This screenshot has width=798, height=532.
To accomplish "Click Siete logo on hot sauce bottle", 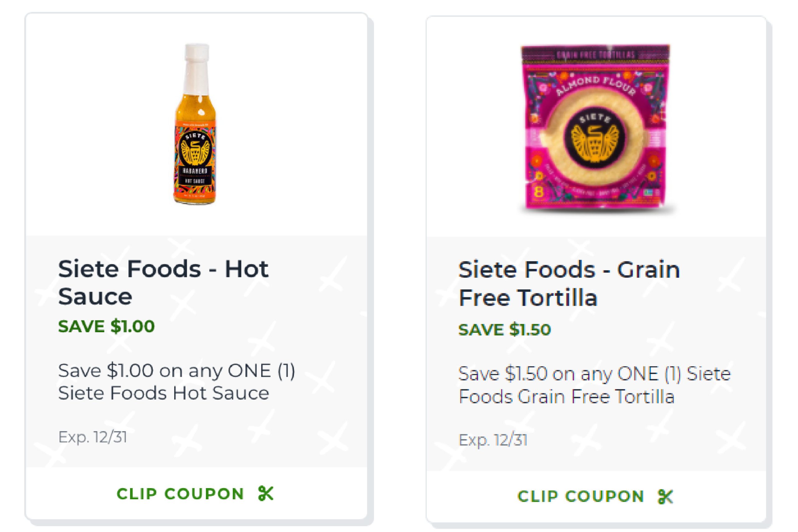I will (x=195, y=148).
